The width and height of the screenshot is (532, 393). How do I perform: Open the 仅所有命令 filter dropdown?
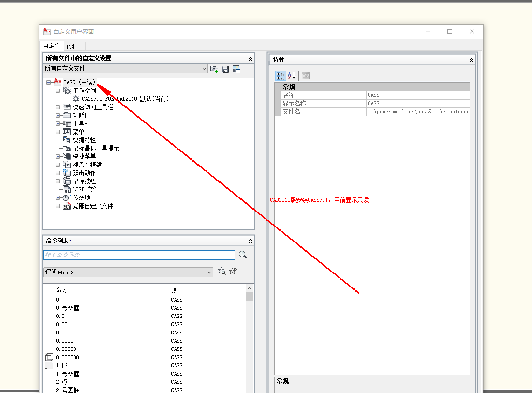pos(128,272)
